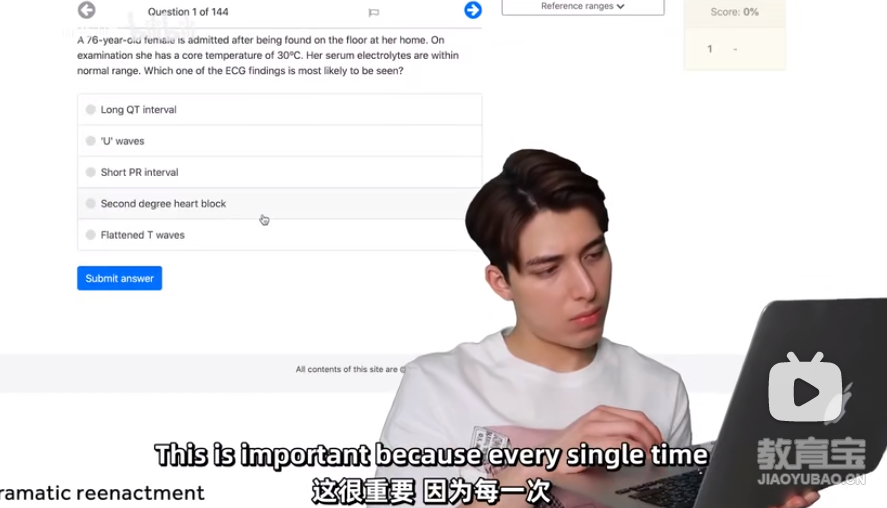Image resolution: width=887 pixels, height=508 pixels.
Task: Submit the answer with blue button
Action: coord(119,278)
